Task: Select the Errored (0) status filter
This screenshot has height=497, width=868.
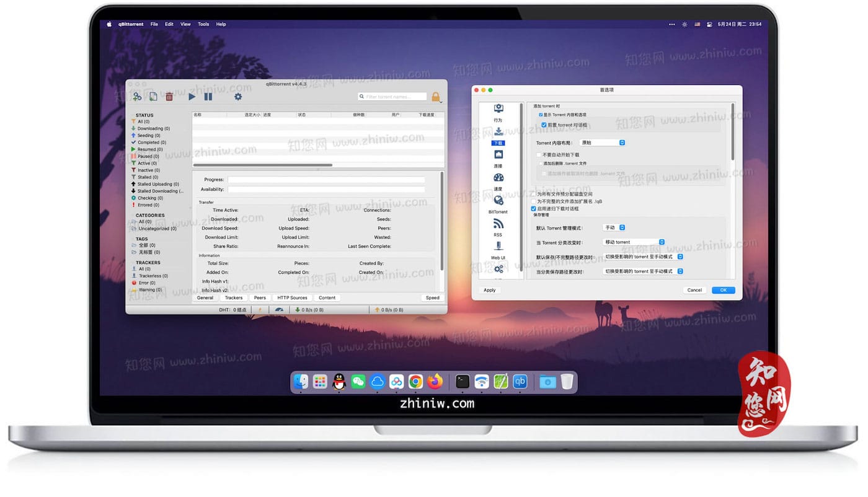Action: tap(146, 205)
